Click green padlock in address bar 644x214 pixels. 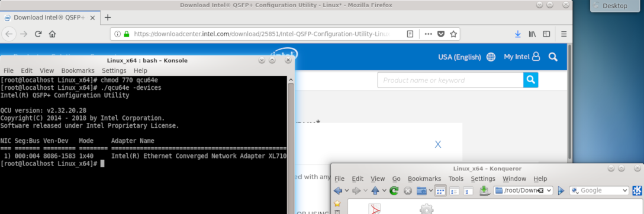click(127, 34)
